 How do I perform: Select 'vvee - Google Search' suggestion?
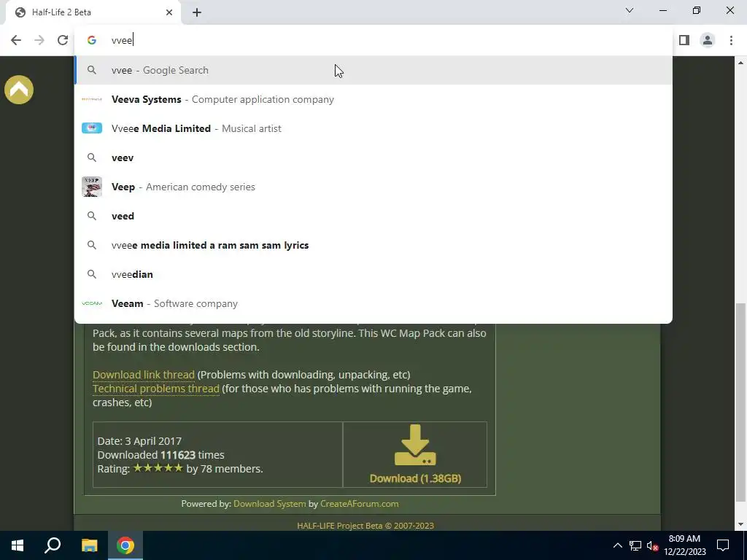(x=373, y=70)
